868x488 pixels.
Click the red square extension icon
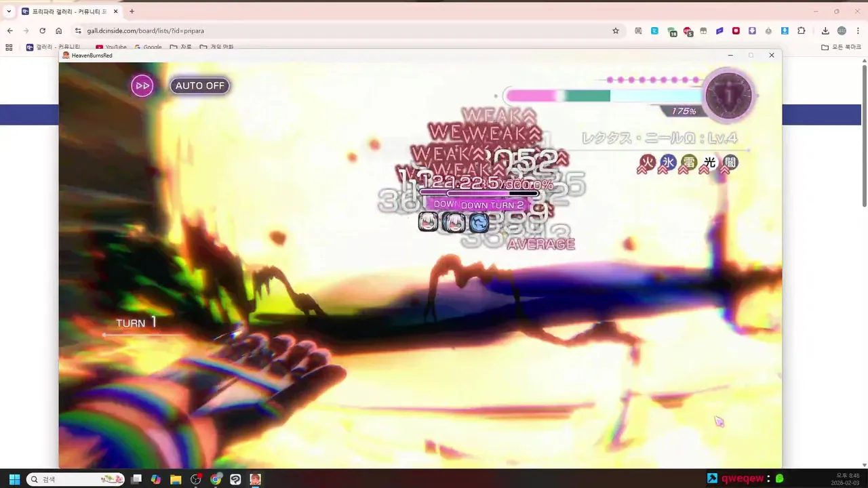click(x=736, y=30)
